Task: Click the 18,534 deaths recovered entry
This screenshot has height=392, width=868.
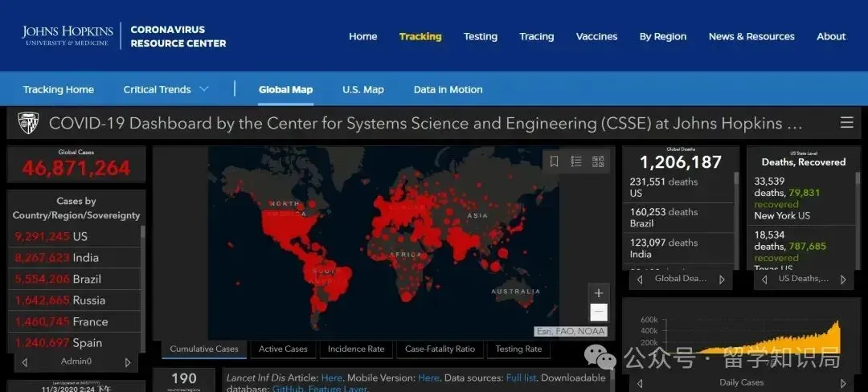Action: click(x=800, y=247)
